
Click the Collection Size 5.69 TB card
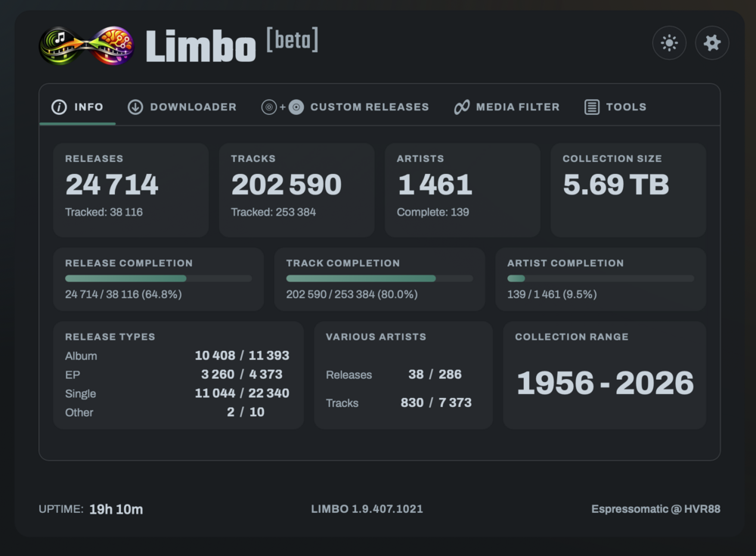click(x=628, y=190)
